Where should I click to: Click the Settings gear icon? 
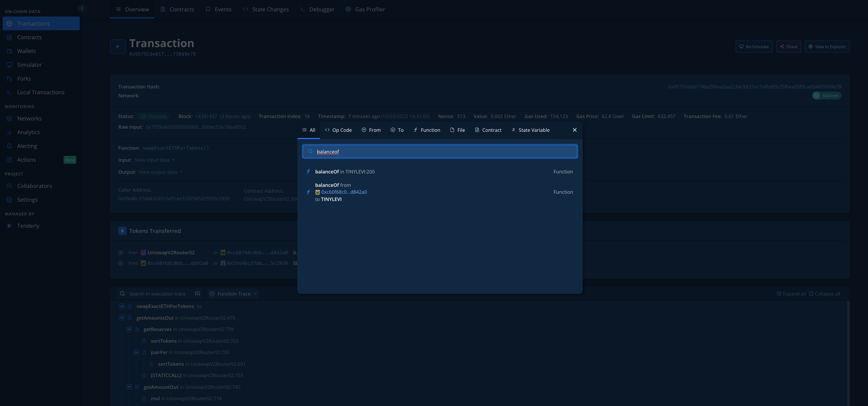(9, 200)
